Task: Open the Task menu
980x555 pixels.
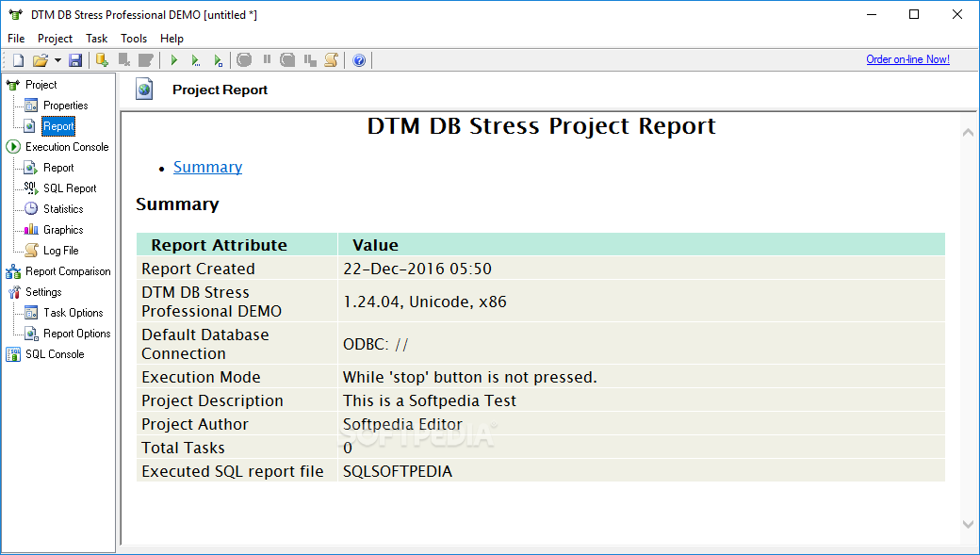Action: [97, 38]
